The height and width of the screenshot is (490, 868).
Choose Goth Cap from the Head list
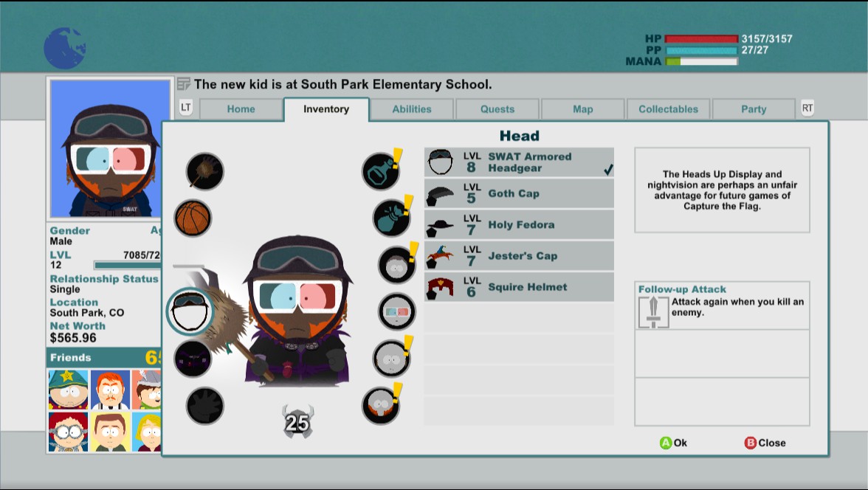[519, 194]
